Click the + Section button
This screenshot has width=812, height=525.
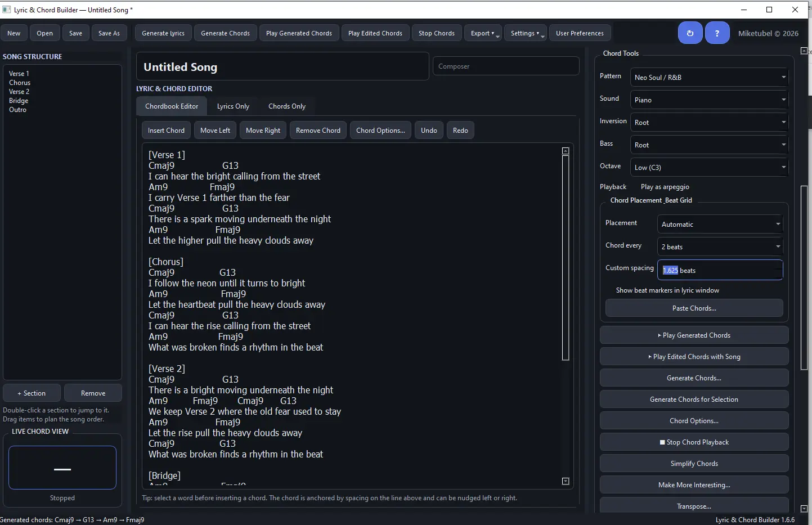pos(32,393)
